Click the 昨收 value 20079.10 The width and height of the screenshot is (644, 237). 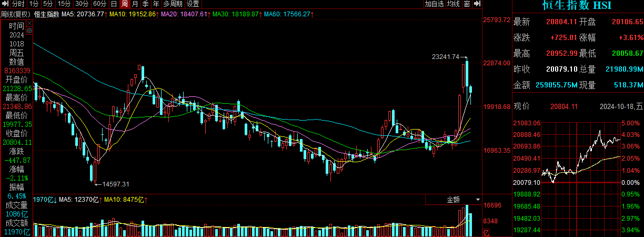pyautogui.click(x=561, y=70)
